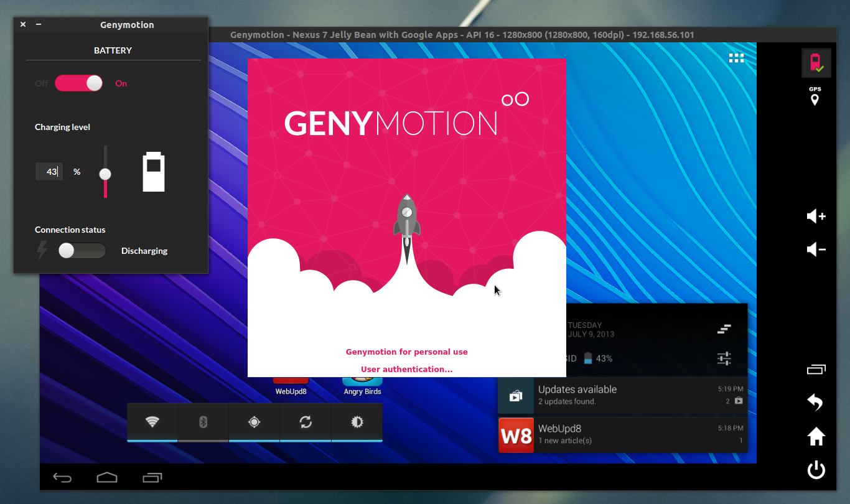
Task: Launch the WebUpd8 app shortcut
Action: (291, 386)
